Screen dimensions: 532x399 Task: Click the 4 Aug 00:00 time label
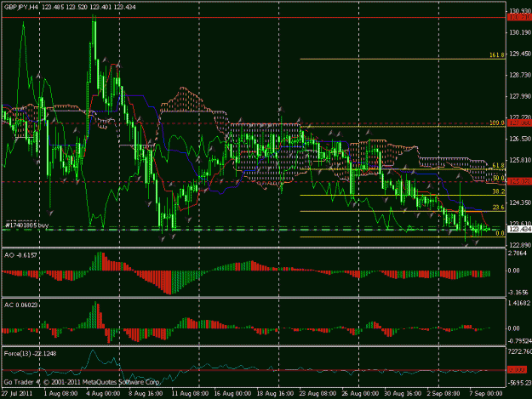[103, 393]
